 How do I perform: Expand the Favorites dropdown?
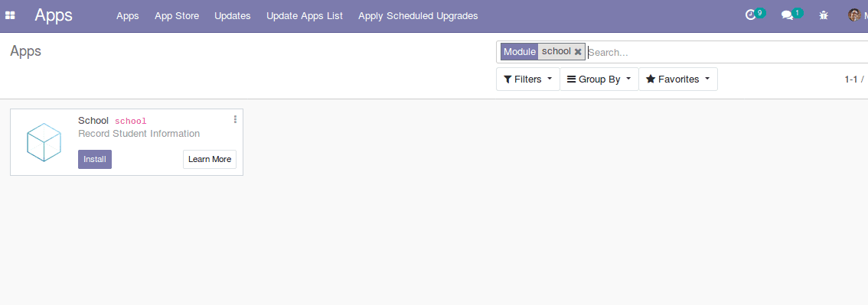(678, 79)
